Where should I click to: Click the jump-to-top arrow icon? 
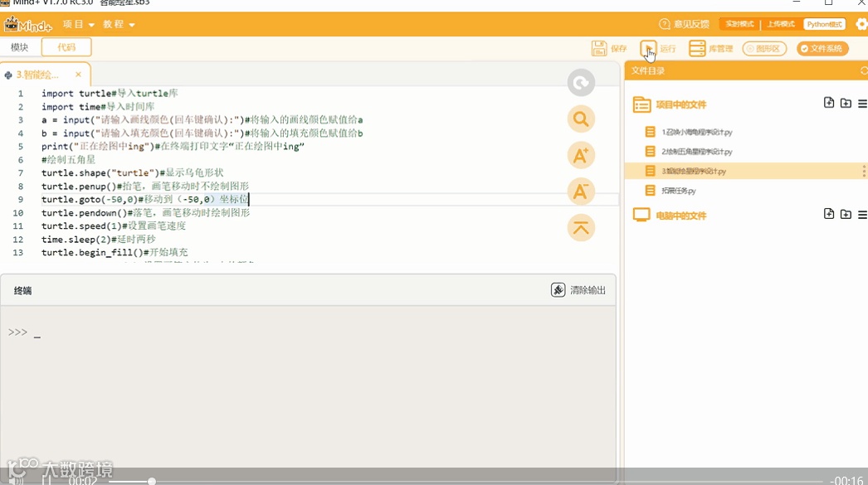click(581, 228)
